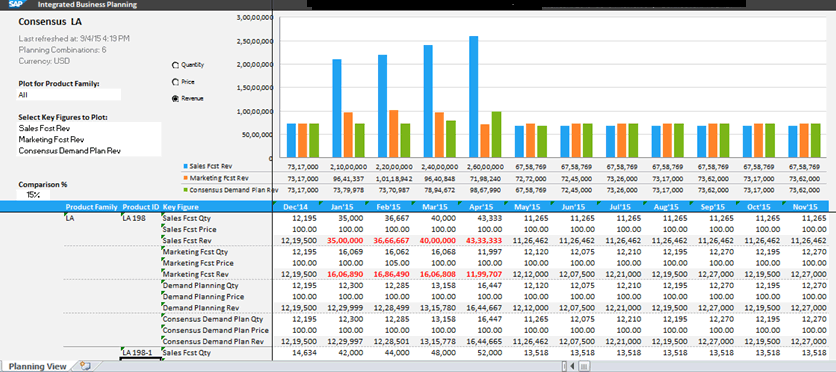Click the green Apr'15 bar in chart
The image size is (836, 372).
pyautogui.click(x=496, y=134)
